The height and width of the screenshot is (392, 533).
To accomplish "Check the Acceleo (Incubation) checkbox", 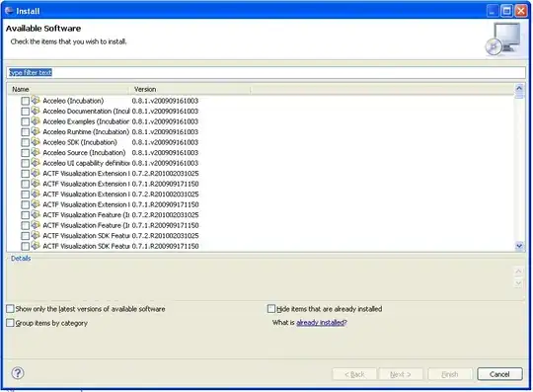I will 25,101.
